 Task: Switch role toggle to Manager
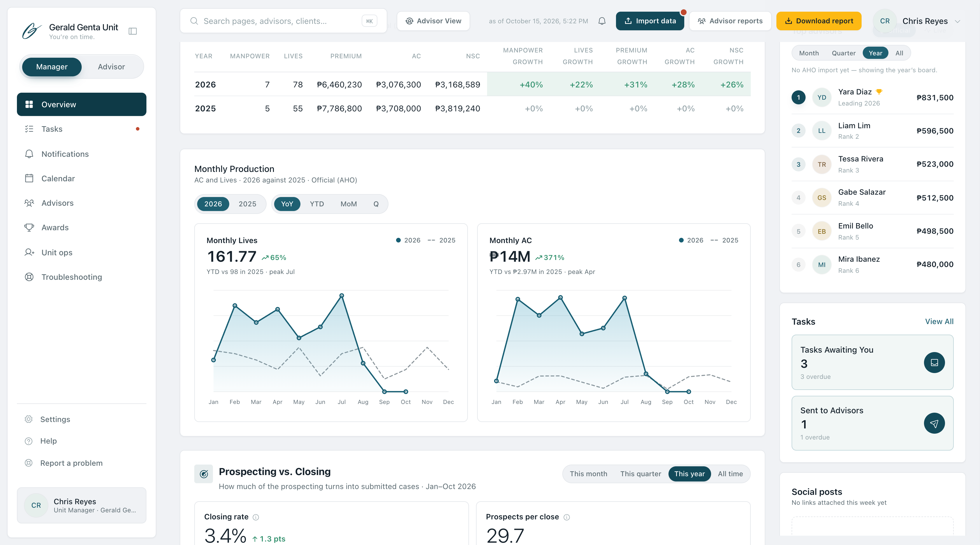(x=52, y=66)
